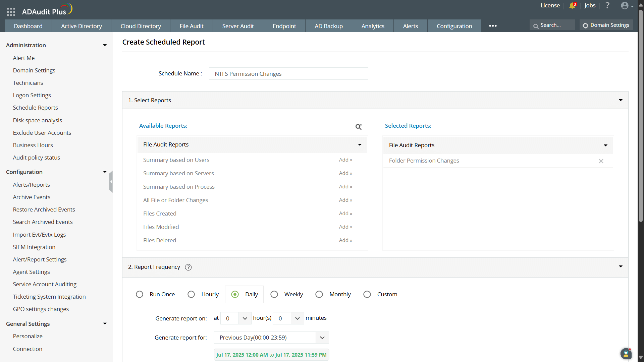
Task: Open Schedule Reports in the sidebar
Action: click(35, 108)
